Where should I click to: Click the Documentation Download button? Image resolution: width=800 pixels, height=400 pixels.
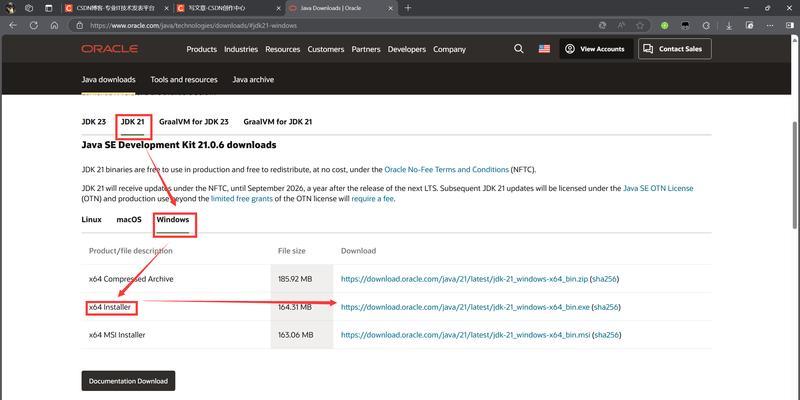point(128,381)
